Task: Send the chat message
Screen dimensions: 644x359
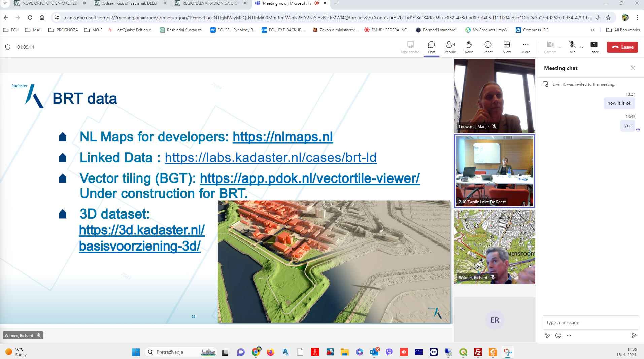Action: [634, 335]
